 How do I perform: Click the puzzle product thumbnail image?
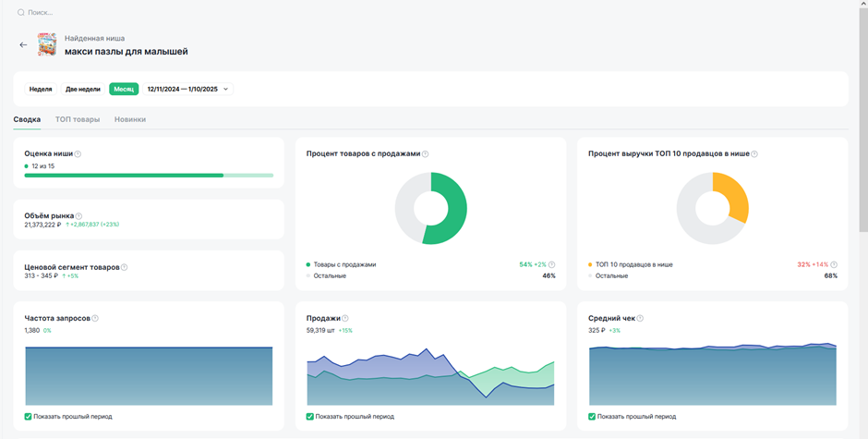tap(47, 44)
